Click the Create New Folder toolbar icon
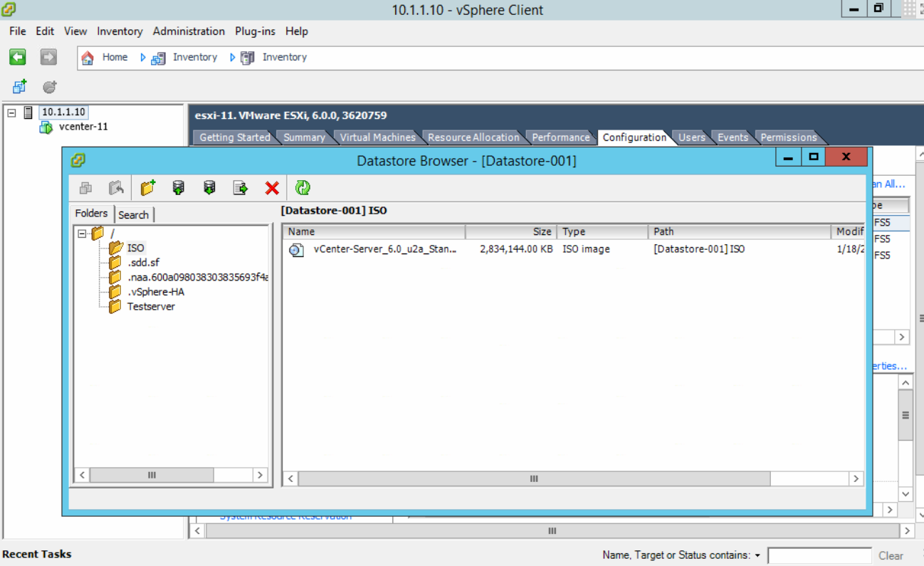 click(147, 188)
